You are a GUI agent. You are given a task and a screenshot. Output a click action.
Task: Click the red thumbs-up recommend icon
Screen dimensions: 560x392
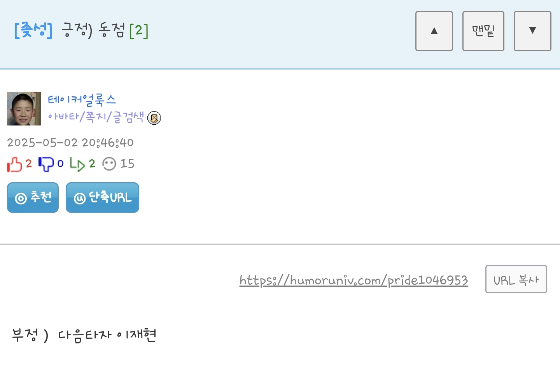coord(14,164)
